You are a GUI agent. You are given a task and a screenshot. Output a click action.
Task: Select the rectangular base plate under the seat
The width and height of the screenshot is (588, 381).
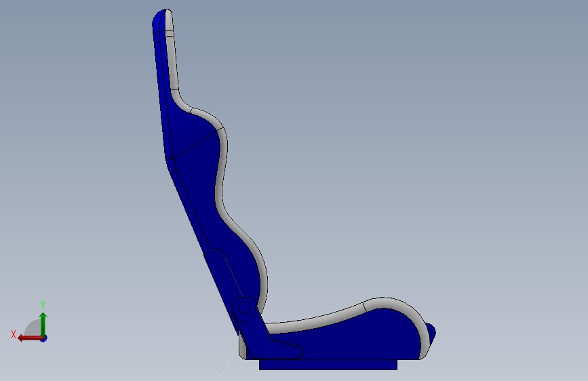click(x=328, y=365)
